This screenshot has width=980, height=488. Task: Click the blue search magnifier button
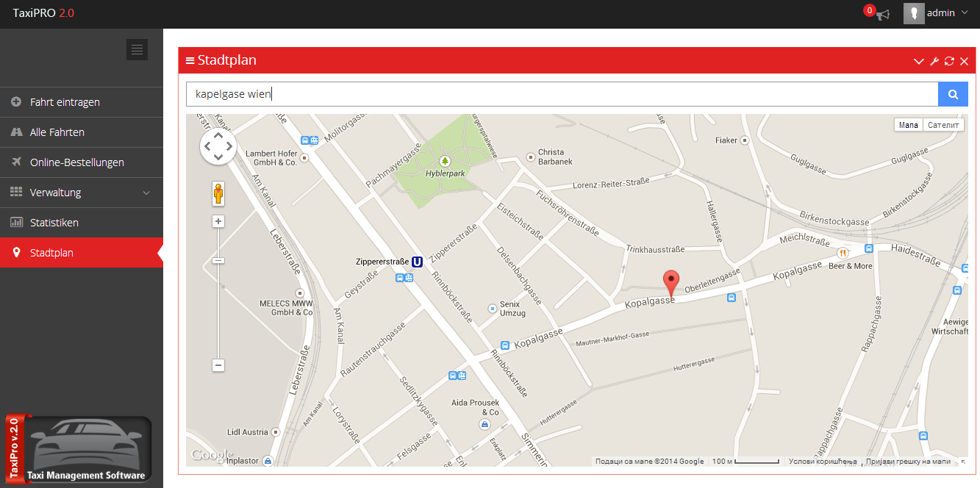tap(953, 94)
